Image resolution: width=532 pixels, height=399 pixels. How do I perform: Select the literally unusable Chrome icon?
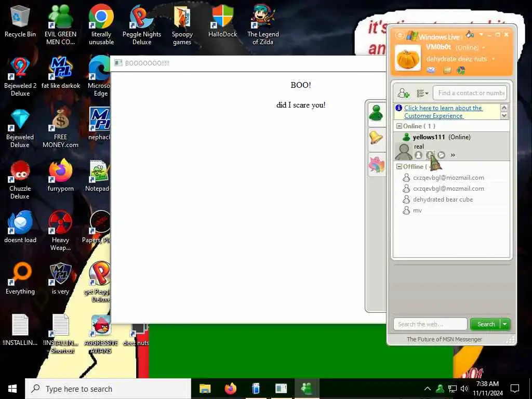pos(101,25)
